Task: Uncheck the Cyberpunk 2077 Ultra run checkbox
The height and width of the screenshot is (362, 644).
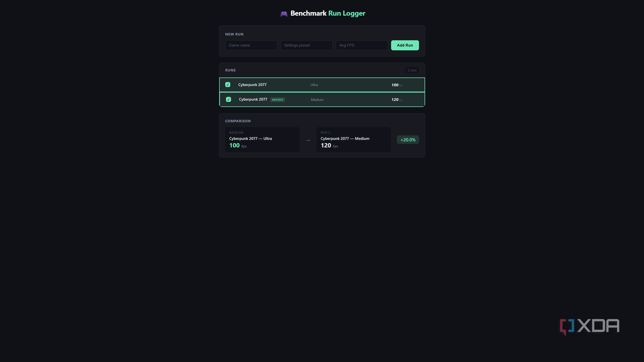Action: [x=228, y=85]
